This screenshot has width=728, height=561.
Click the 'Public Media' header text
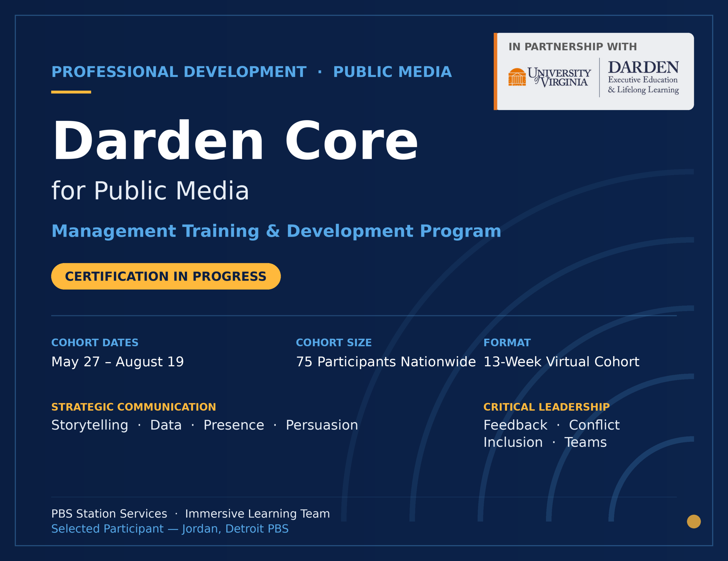(392, 72)
